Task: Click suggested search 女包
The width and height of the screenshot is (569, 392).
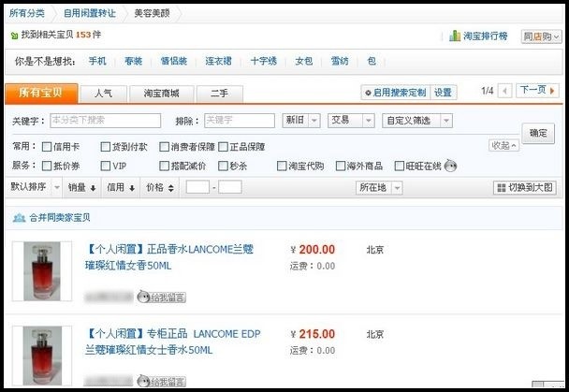Action: click(304, 61)
